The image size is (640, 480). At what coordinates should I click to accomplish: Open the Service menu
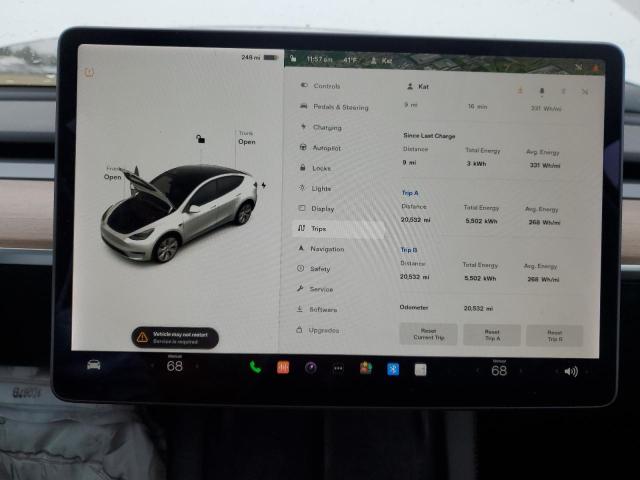pos(315,289)
